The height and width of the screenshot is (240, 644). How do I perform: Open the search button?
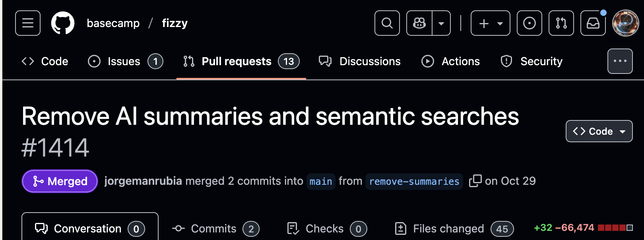tap(387, 23)
